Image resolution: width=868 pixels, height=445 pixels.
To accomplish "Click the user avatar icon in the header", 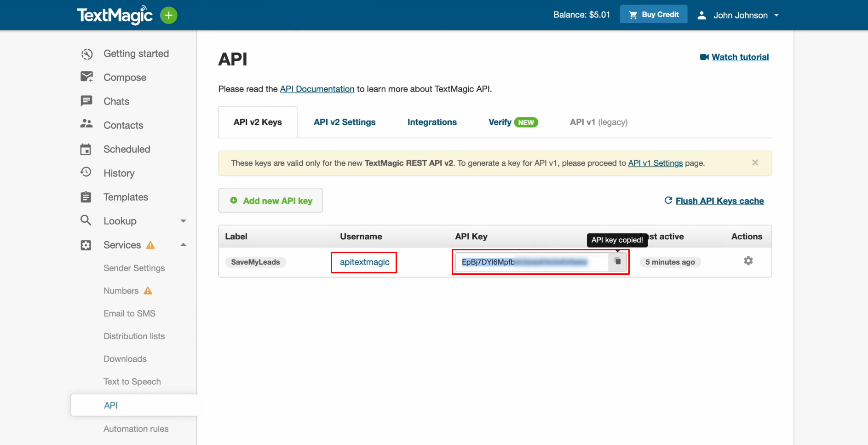I will click(x=701, y=15).
